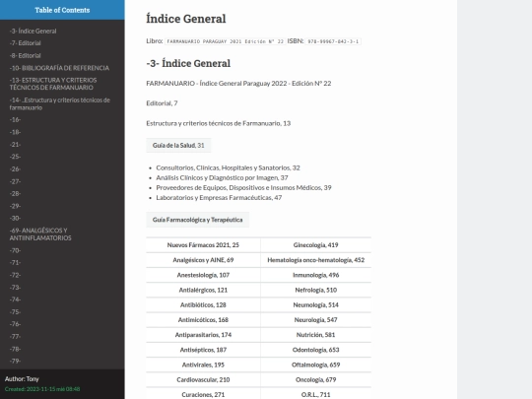Viewport: 532px width, 399px height.
Task: Select sidebar entry -79-
Action: point(15,361)
